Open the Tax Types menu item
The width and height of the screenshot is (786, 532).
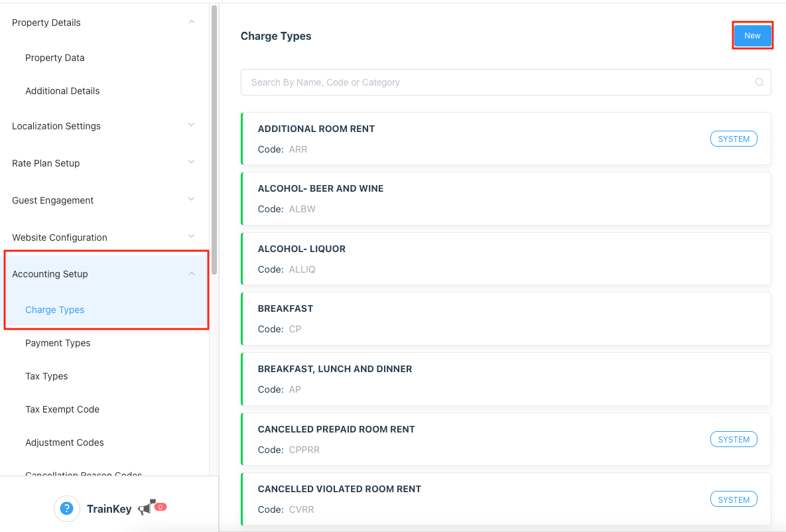pyautogui.click(x=46, y=376)
